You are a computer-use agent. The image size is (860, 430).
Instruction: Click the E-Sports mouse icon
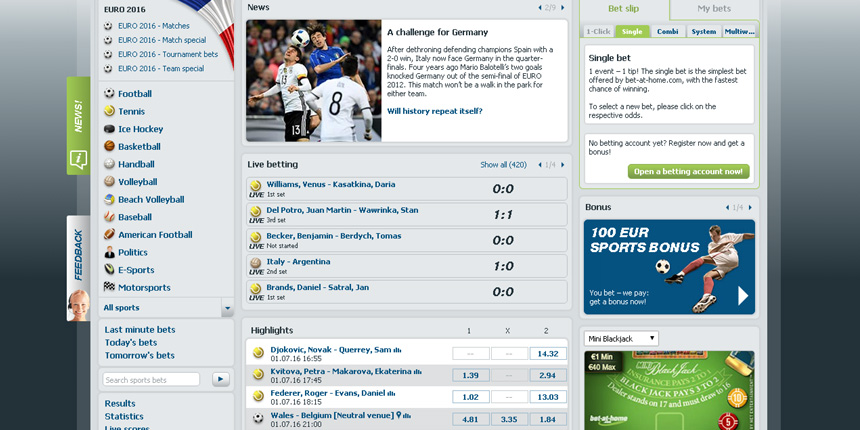click(109, 270)
